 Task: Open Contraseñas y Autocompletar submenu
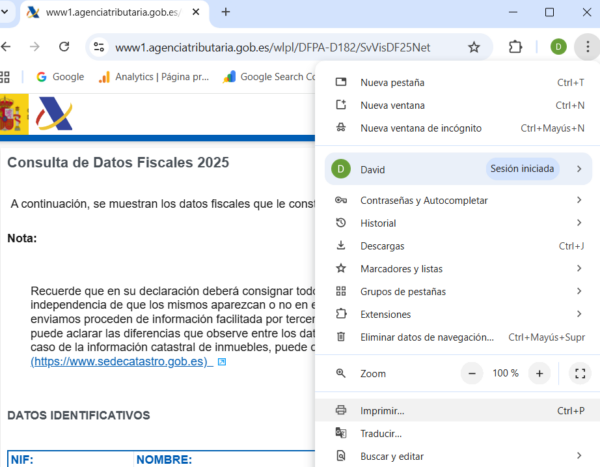(458, 200)
